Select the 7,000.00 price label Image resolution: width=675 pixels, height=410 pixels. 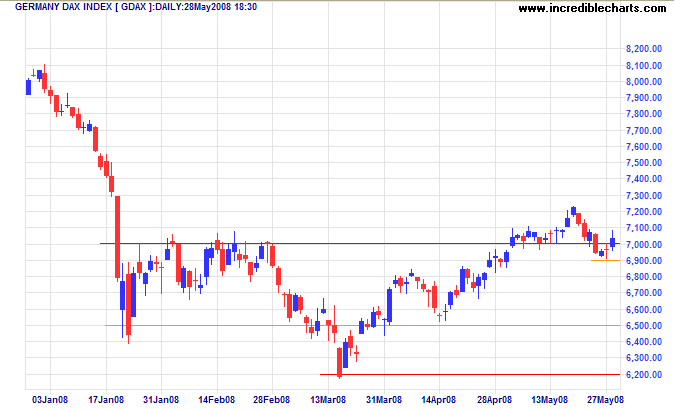pos(644,244)
